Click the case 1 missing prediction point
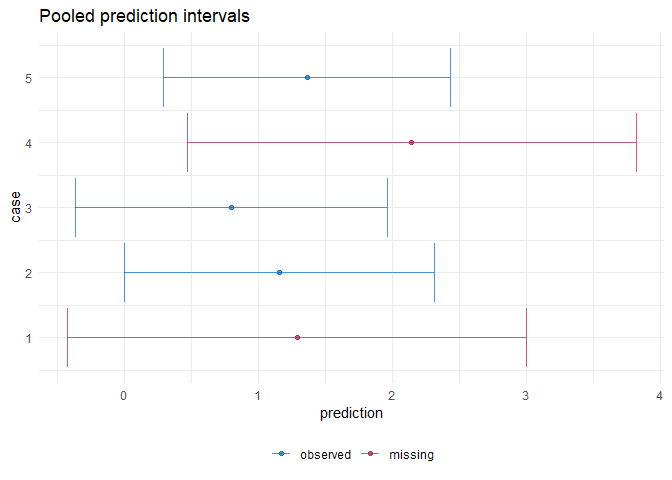The image size is (672, 480). coord(297,337)
